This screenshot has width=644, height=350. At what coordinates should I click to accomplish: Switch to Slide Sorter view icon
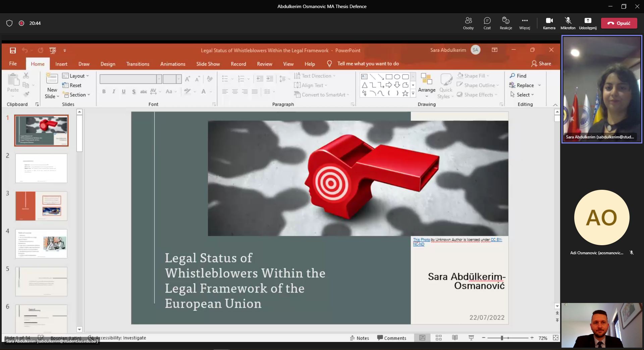[438, 338]
